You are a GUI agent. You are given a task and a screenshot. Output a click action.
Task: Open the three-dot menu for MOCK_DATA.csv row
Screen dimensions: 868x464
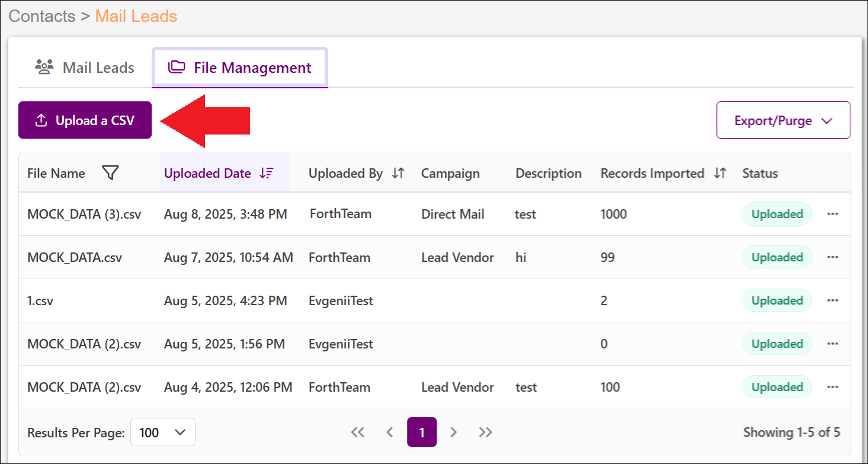[x=832, y=257]
